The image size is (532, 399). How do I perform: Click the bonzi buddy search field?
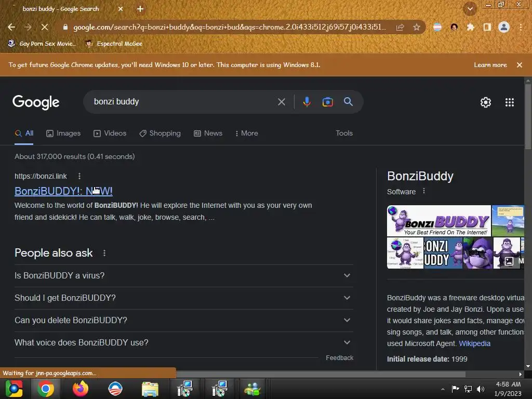point(183,102)
